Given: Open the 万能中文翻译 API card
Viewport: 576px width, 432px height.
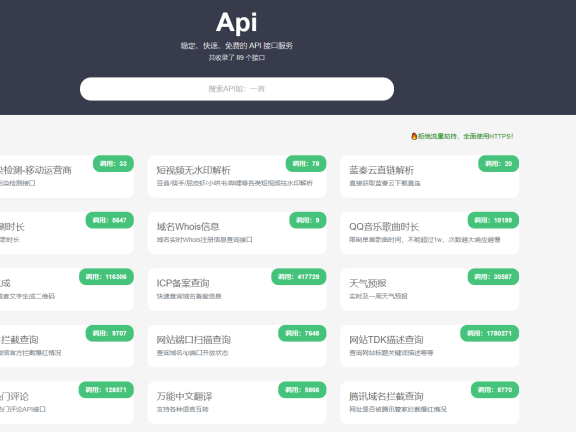Looking at the screenshot, I should click(237, 403).
